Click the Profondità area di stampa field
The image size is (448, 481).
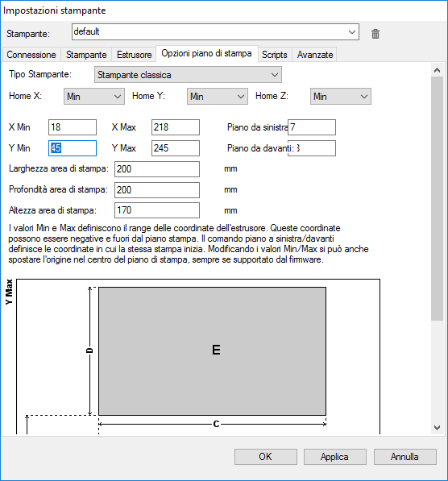[x=157, y=190]
